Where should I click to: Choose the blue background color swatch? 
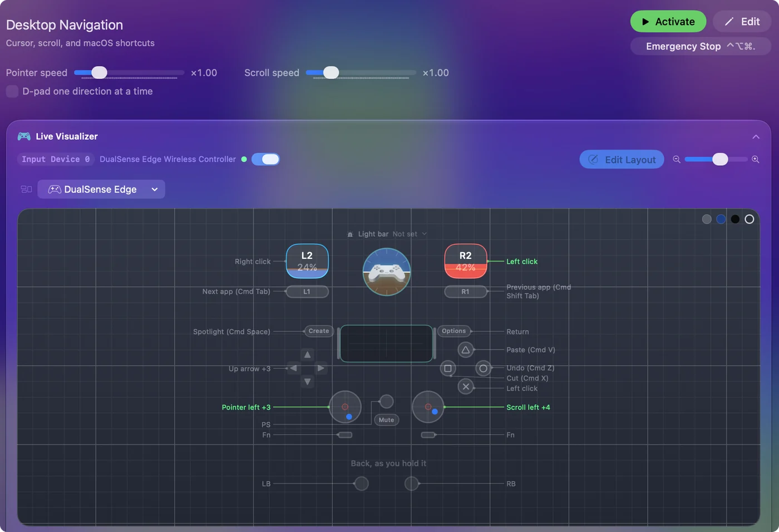click(x=721, y=219)
